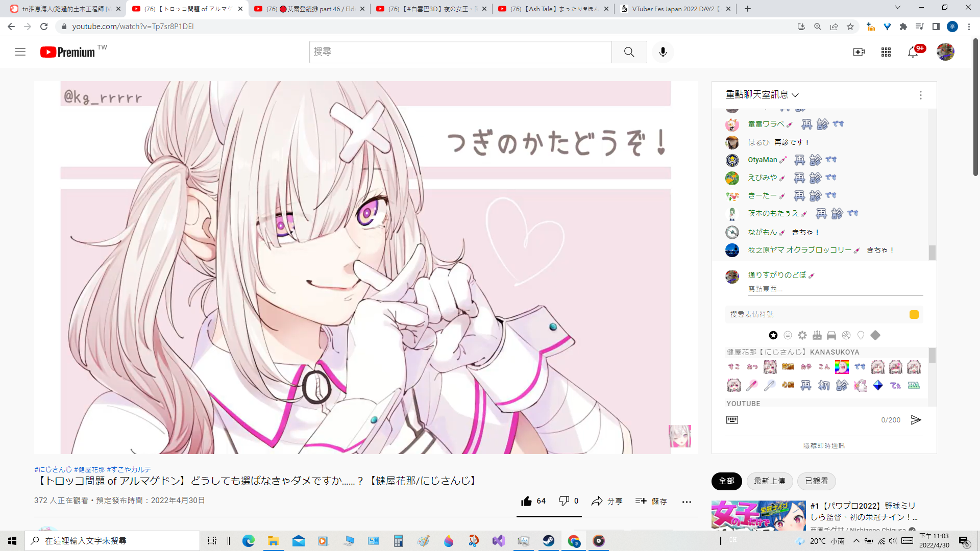Open a new browser tab
The image size is (980, 551).
point(747,9)
